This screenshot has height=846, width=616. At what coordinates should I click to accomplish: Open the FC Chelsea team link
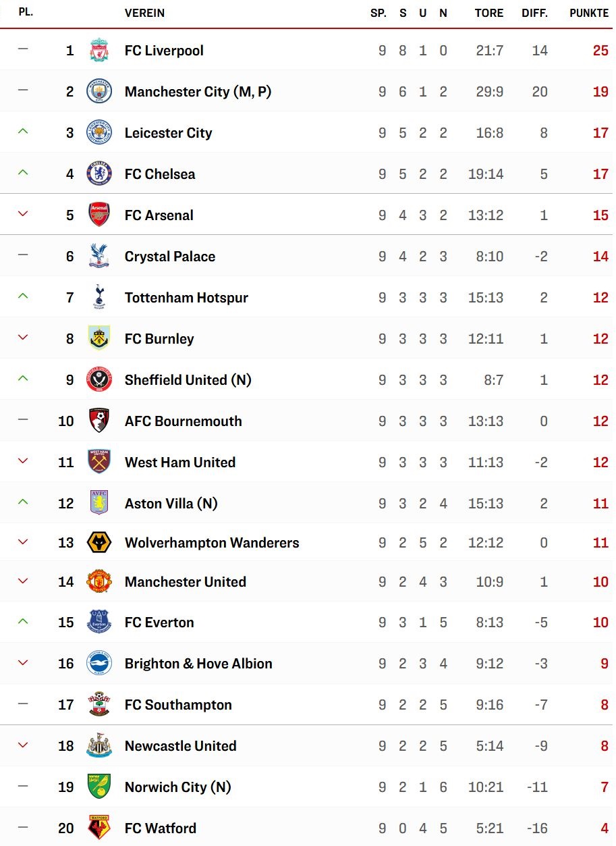tap(160, 174)
